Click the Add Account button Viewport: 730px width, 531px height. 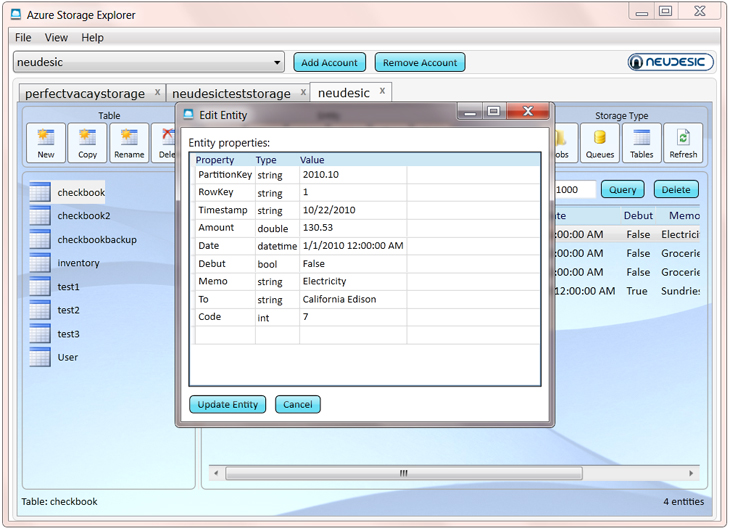coord(330,62)
